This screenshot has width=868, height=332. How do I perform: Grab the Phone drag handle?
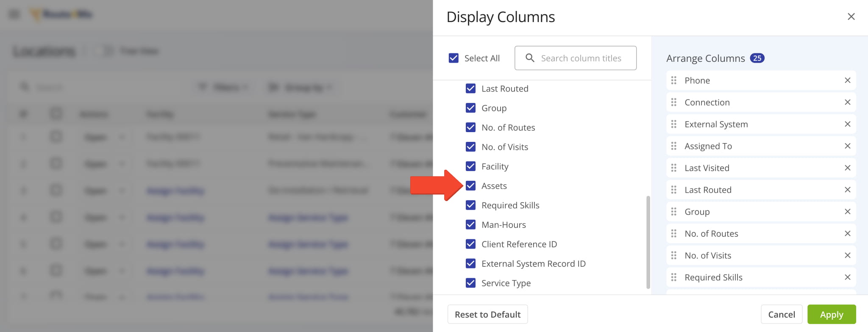tap(674, 80)
